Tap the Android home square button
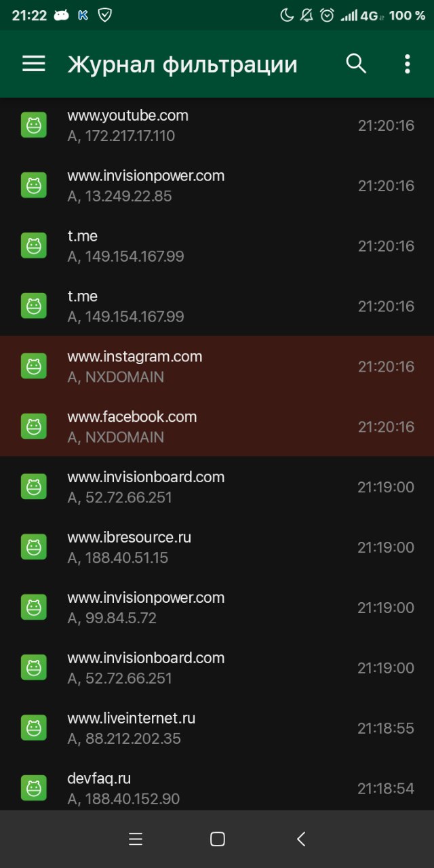The image size is (434, 868). tap(217, 839)
